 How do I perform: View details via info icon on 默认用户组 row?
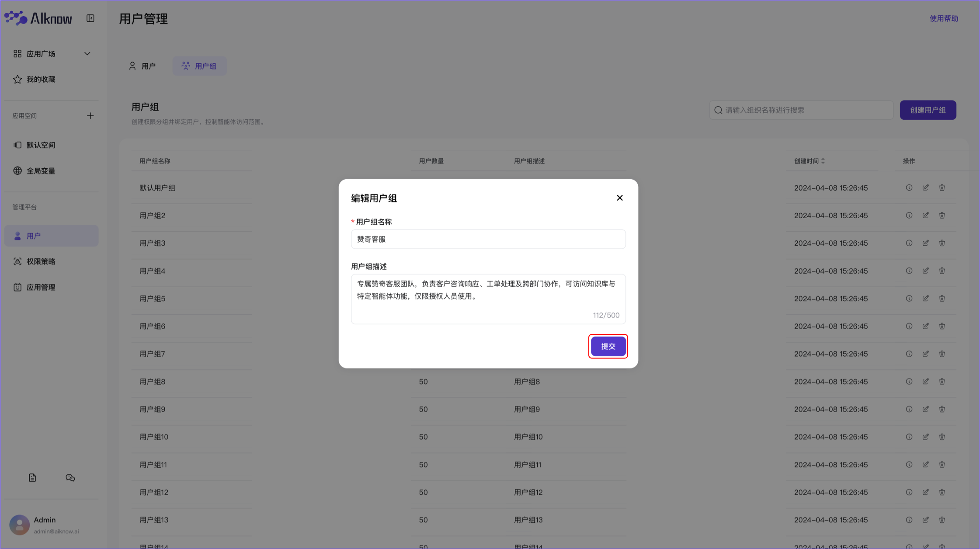pyautogui.click(x=909, y=188)
